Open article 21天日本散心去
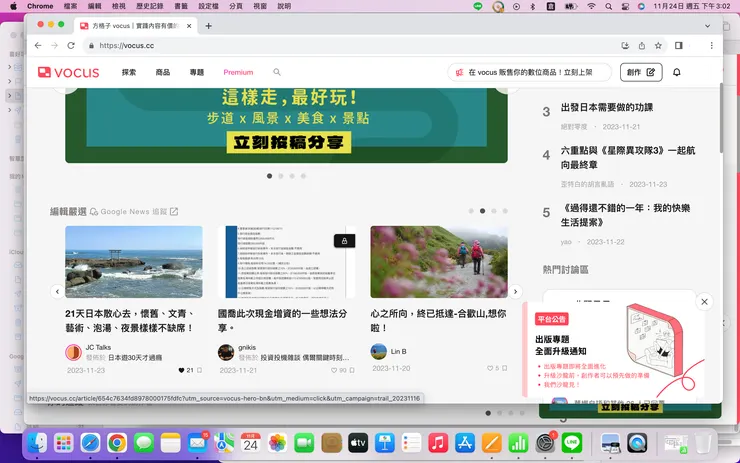The width and height of the screenshot is (740, 463). (130, 320)
